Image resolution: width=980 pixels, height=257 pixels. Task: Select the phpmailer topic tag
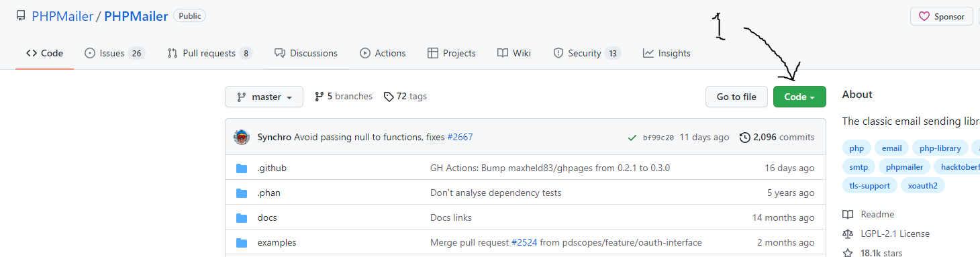click(904, 167)
